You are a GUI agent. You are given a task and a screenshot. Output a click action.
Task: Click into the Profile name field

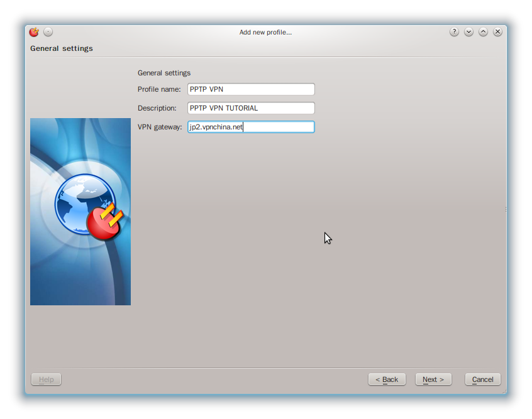pos(251,89)
